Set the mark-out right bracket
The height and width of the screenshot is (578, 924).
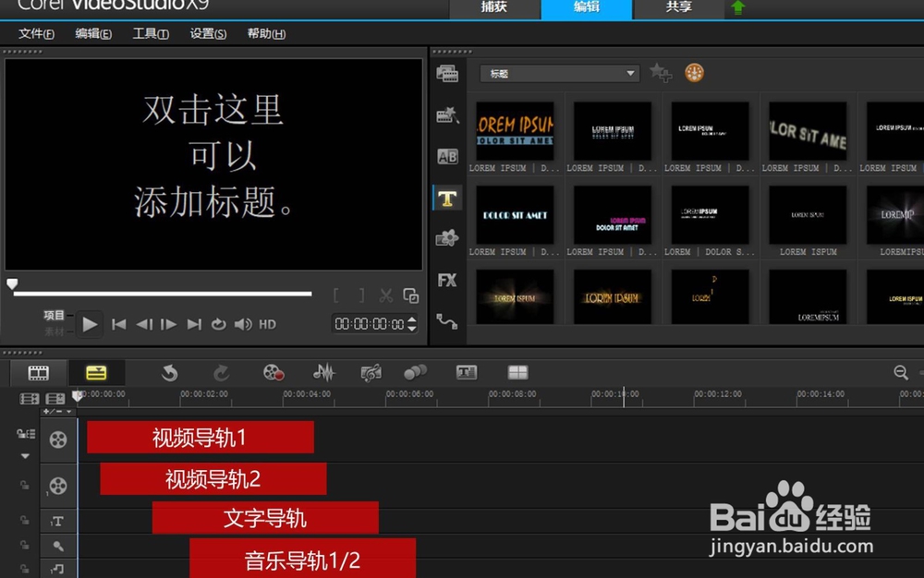pos(361,295)
